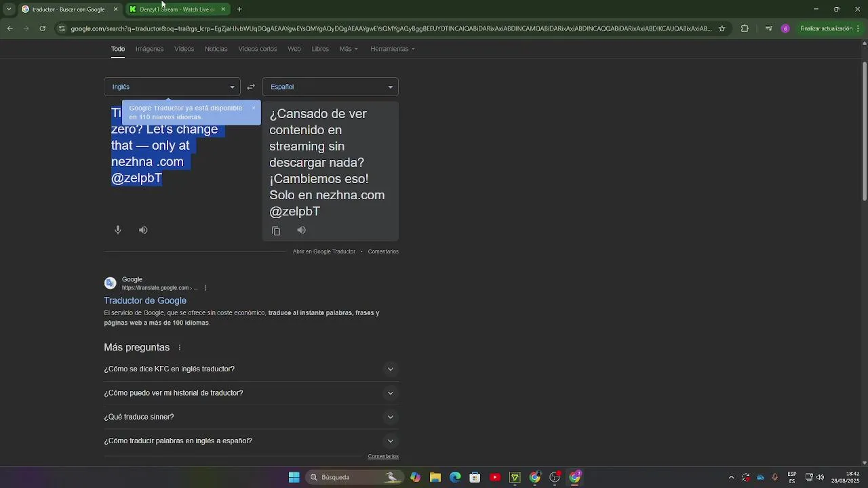Click the taskbar Búsqueda search box

click(x=355, y=477)
